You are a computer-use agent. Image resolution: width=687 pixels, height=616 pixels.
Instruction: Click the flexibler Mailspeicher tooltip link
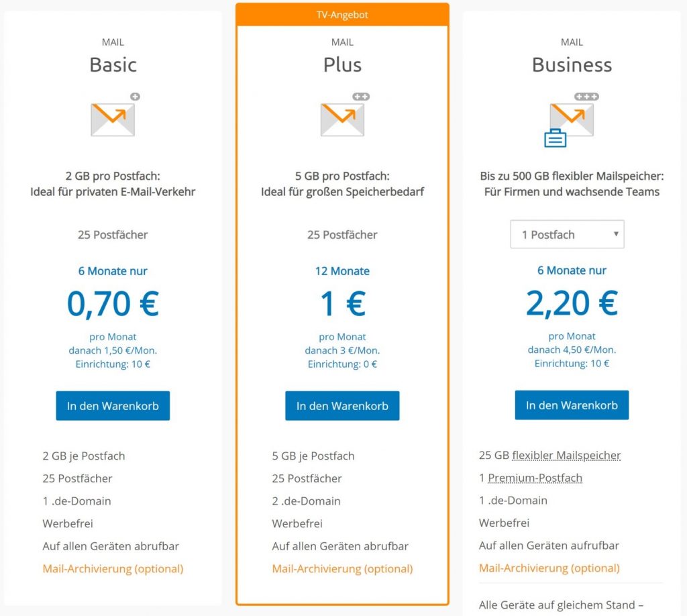(566, 455)
